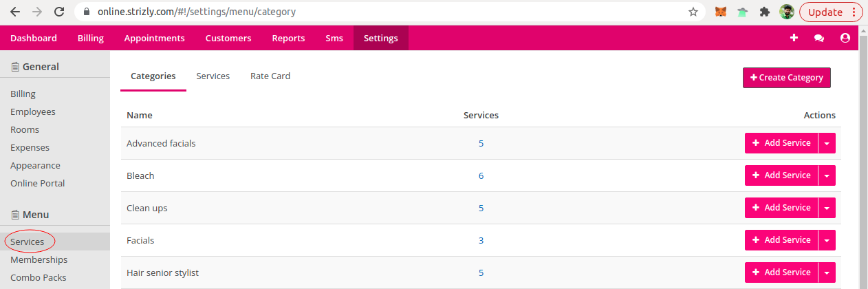Screen dimensions: 868x289
Task: Click the Chrome Update button
Action: coord(830,12)
